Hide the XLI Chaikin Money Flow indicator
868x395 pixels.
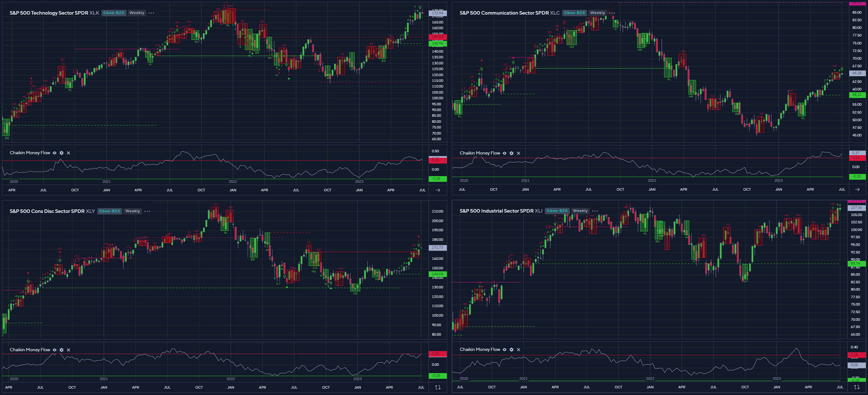[505, 350]
